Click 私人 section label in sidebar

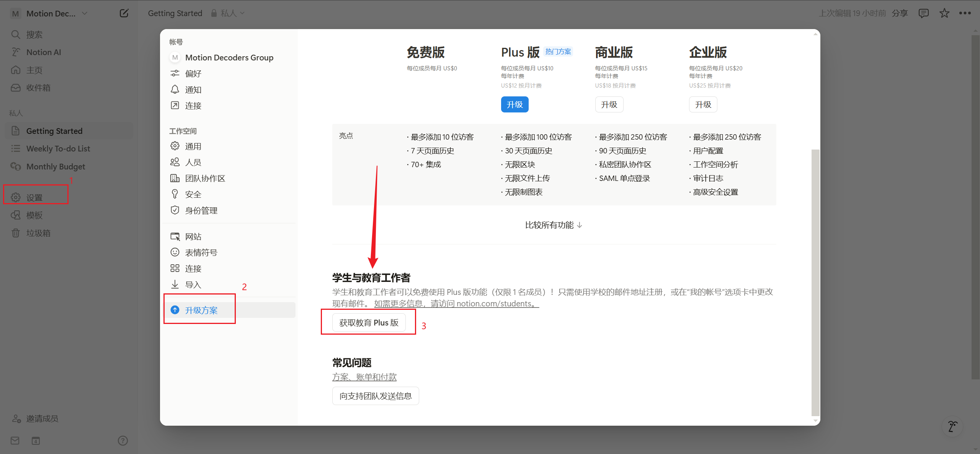tap(16, 113)
